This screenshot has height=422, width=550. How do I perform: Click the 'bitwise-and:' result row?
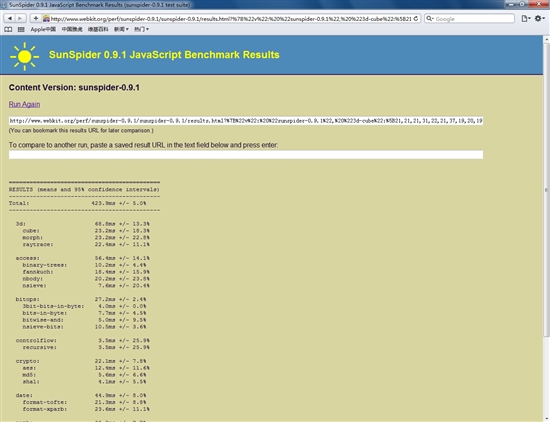[84, 320]
